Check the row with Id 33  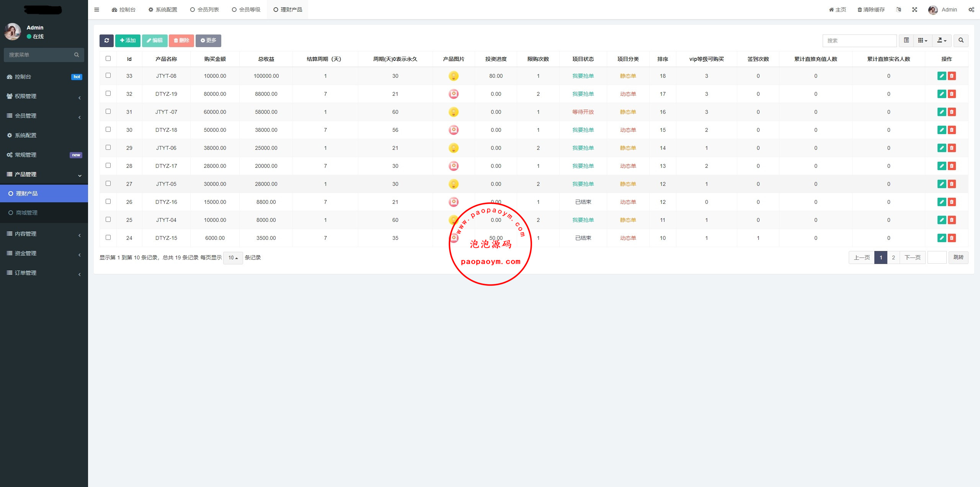coord(108,75)
